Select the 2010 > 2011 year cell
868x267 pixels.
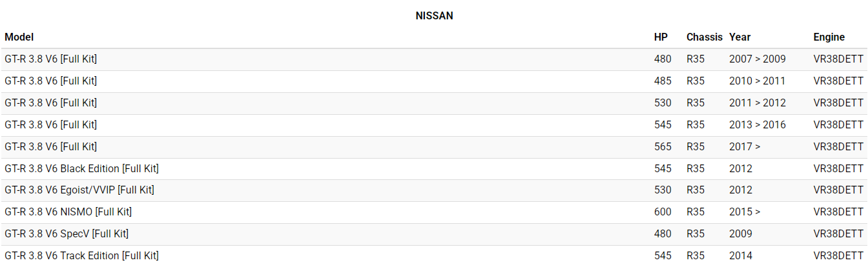coord(757,81)
